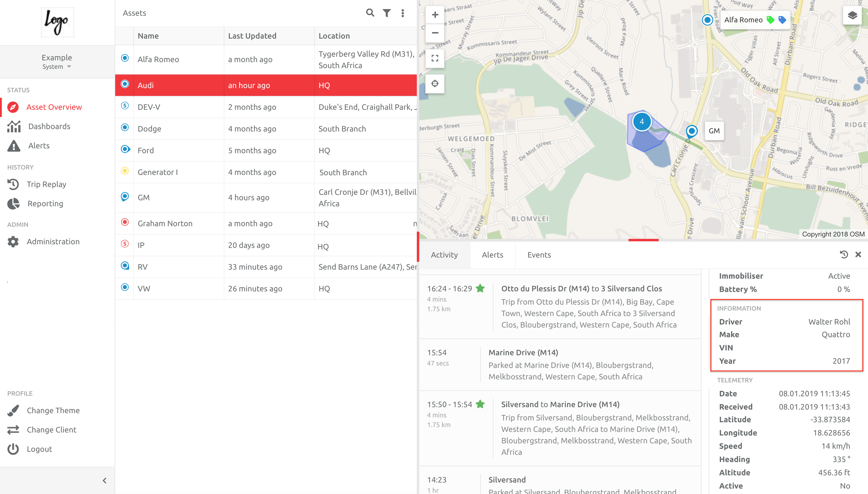Screen dimensions: 868x494
Task: Toggle map fullscreen mode
Action: [435, 59]
